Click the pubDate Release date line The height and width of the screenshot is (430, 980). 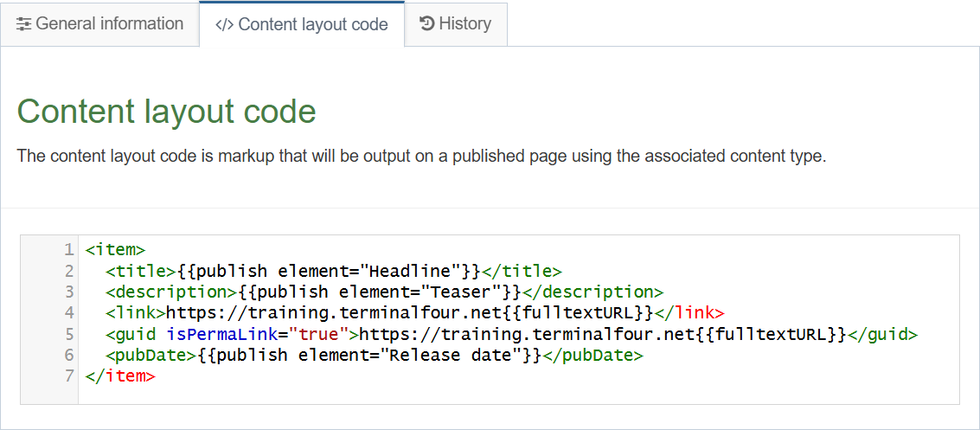(x=374, y=355)
